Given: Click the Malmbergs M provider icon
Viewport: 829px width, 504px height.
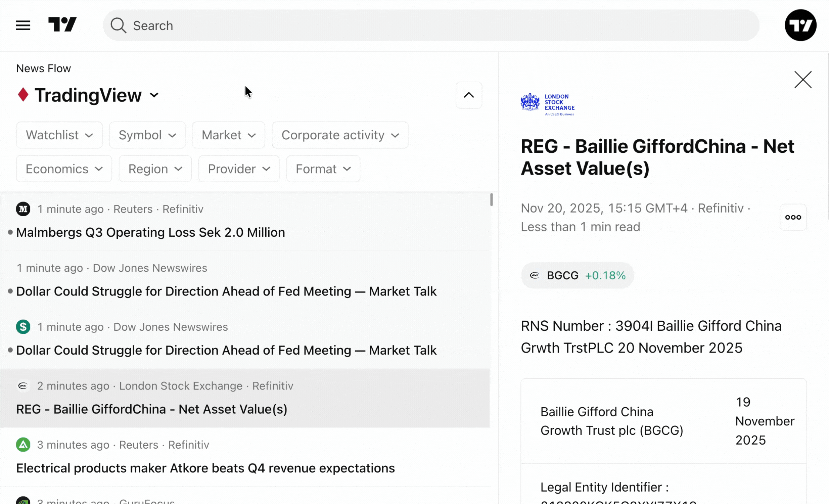Looking at the screenshot, I should [x=23, y=209].
